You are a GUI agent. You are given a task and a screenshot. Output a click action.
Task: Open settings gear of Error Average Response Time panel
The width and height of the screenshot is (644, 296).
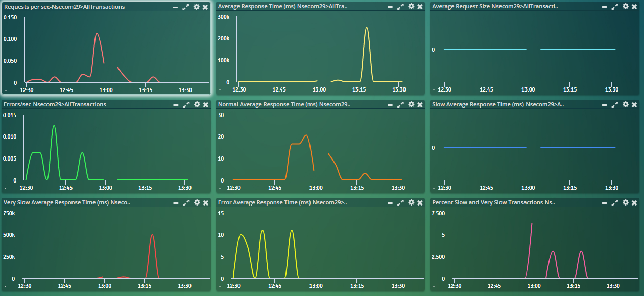tap(411, 202)
